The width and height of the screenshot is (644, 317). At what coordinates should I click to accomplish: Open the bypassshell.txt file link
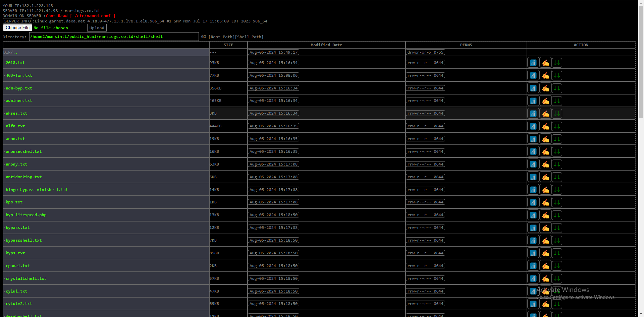(23, 240)
